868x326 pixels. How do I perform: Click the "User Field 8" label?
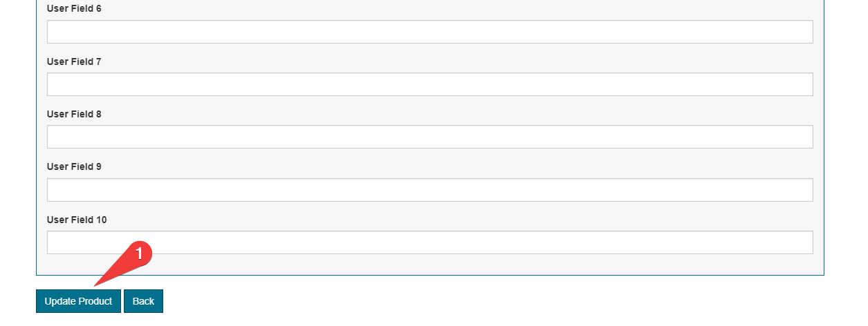74,114
